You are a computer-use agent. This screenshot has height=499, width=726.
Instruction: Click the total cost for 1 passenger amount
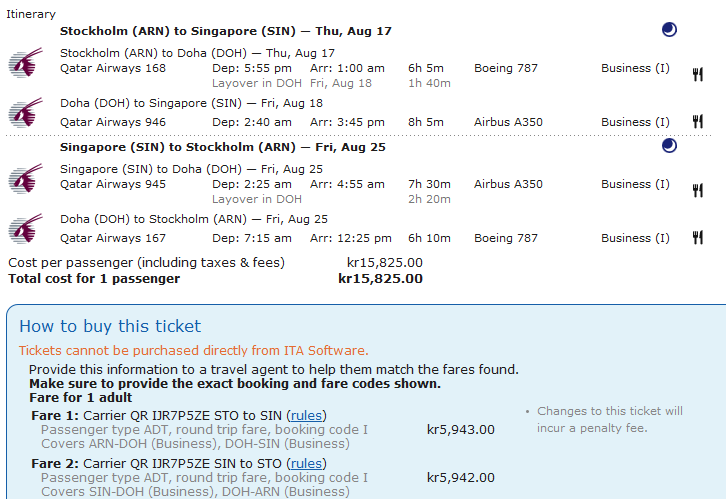tap(380, 278)
